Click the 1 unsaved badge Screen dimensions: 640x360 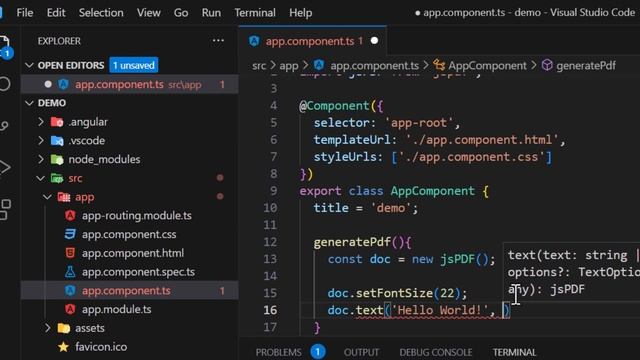[133, 65]
